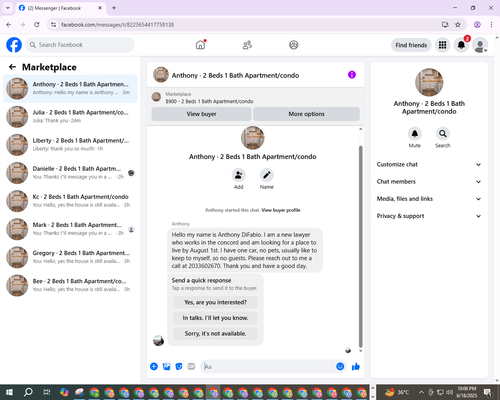Open the notifications bell icon

coord(461,45)
